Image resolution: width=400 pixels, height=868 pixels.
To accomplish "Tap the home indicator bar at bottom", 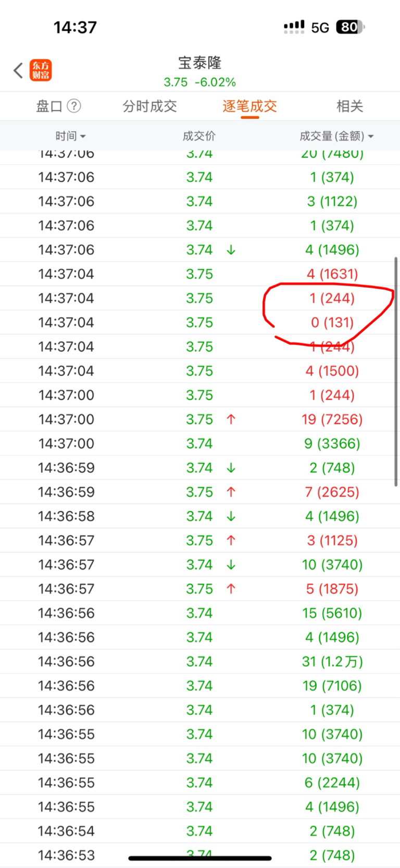I will click(x=200, y=858).
